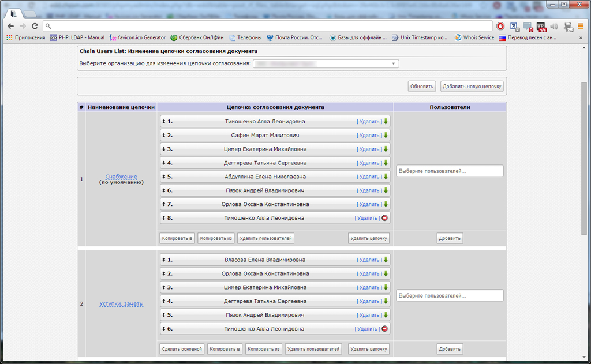
Task: Click red stop icon in Снабжение chain
Action: (x=385, y=218)
